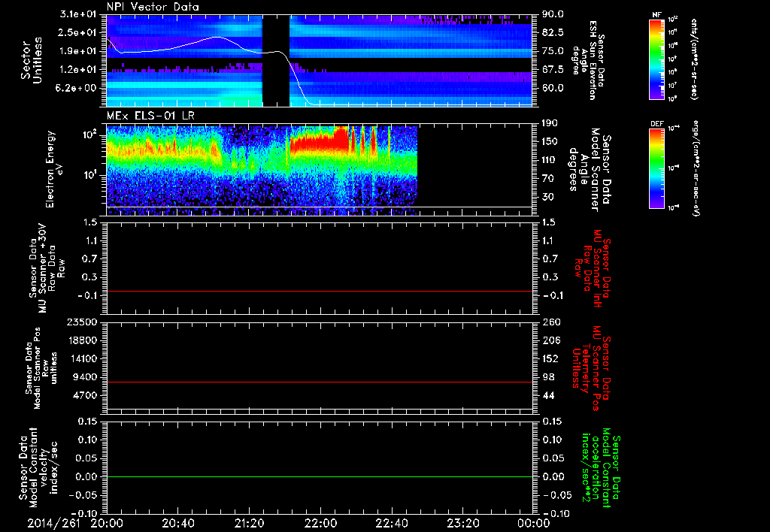
Task: Click the "60.0" sun elevation tick
Action: point(553,88)
